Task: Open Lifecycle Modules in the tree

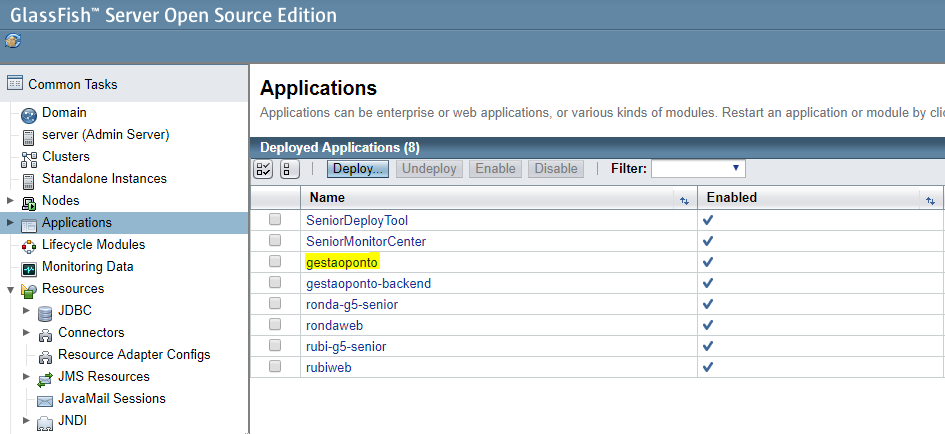Action: coord(93,245)
